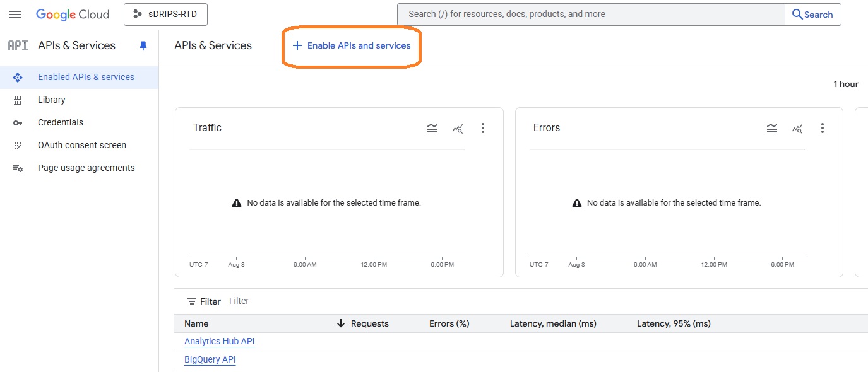Viewport: 868px width, 372px height.
Task: Explore Traffic chart data icon
Action: [458, 128]
